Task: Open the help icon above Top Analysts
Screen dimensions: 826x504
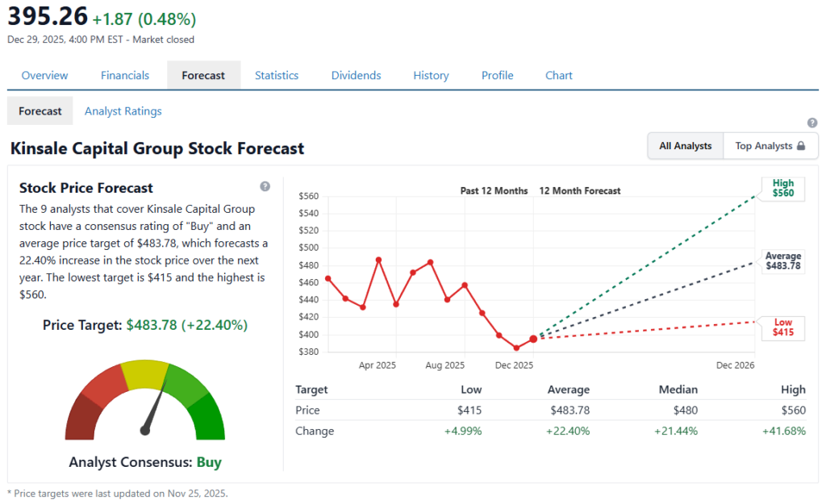Action: click(811, 123)
